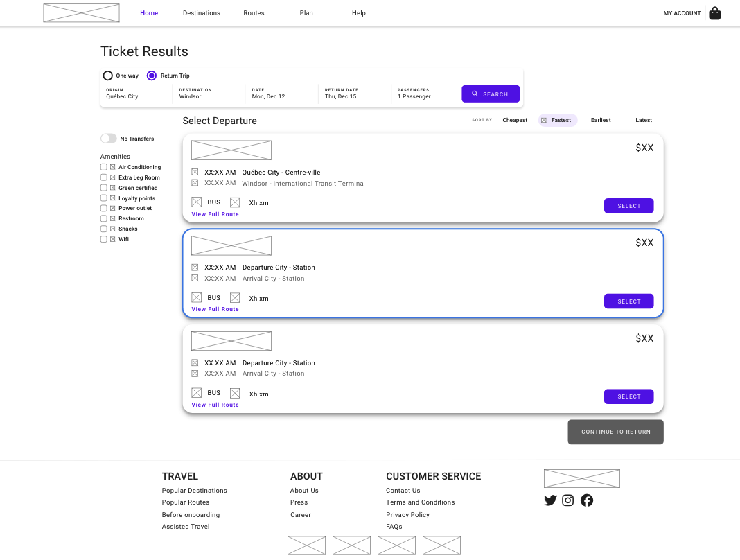Enable the No Transfers toggle
740x560 pixels.
(x=108, y=139)
